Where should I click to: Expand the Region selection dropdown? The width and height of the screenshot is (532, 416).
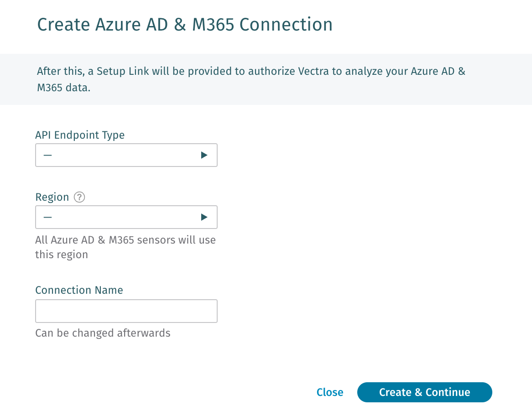[x=126, y=217]
